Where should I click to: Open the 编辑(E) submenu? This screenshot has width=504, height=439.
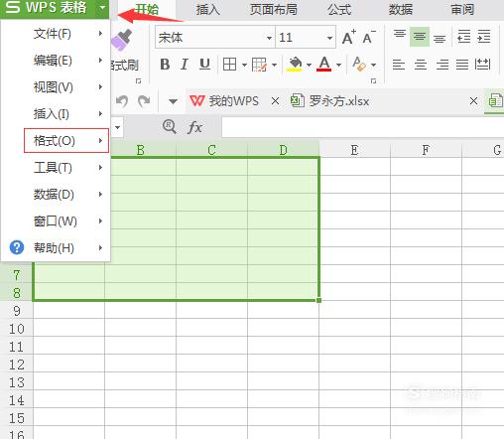click(56, 61)
